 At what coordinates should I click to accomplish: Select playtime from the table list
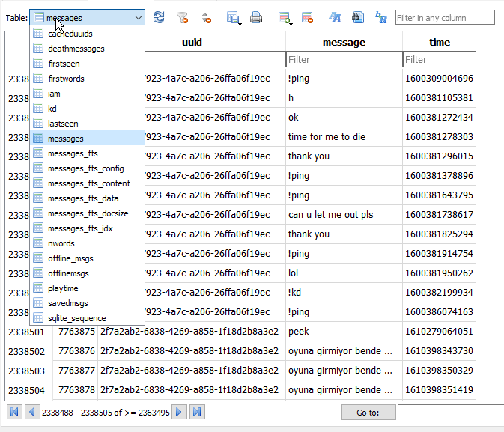pos(63,288)
